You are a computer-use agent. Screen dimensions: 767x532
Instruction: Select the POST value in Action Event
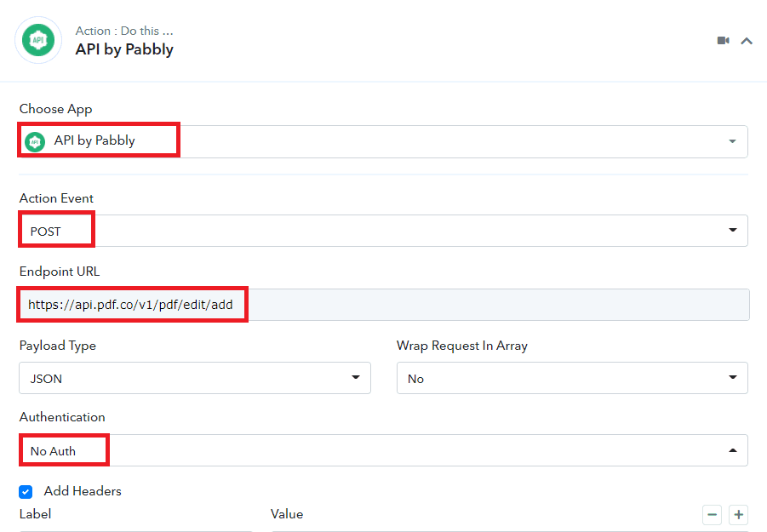coord(41,230)
